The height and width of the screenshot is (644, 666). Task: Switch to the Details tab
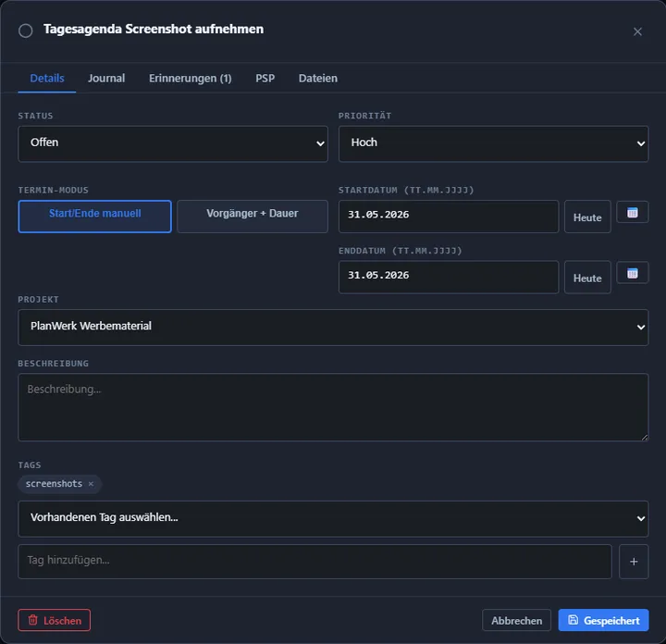47,78
